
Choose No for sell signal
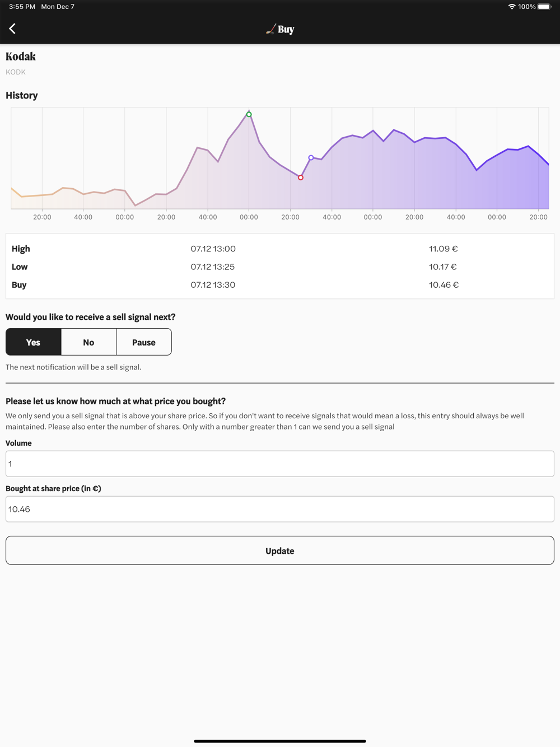(88, 342)
